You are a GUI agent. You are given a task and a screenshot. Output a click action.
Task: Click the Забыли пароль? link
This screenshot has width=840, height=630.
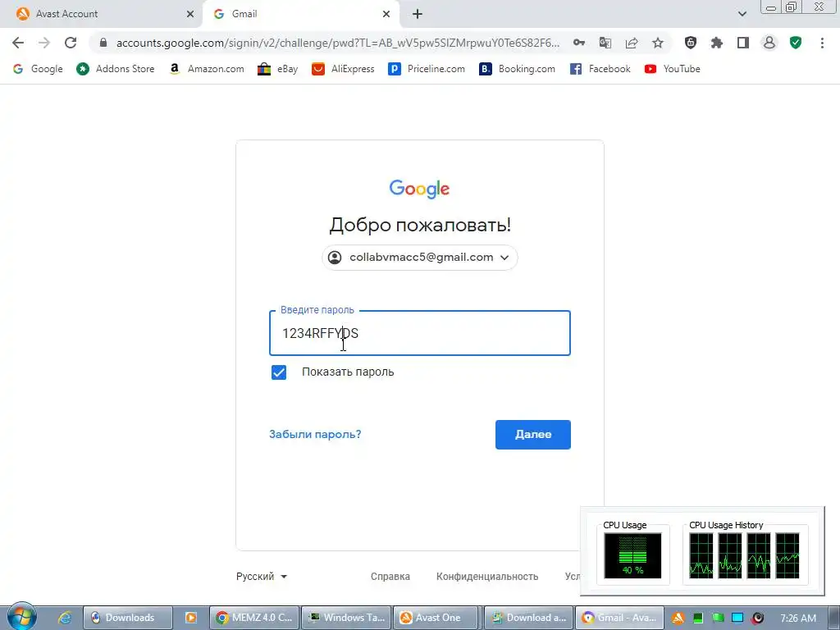tap(315, 435)
